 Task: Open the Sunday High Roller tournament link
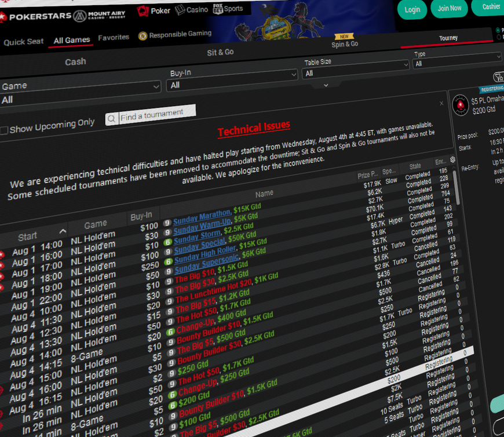[206, 254]
